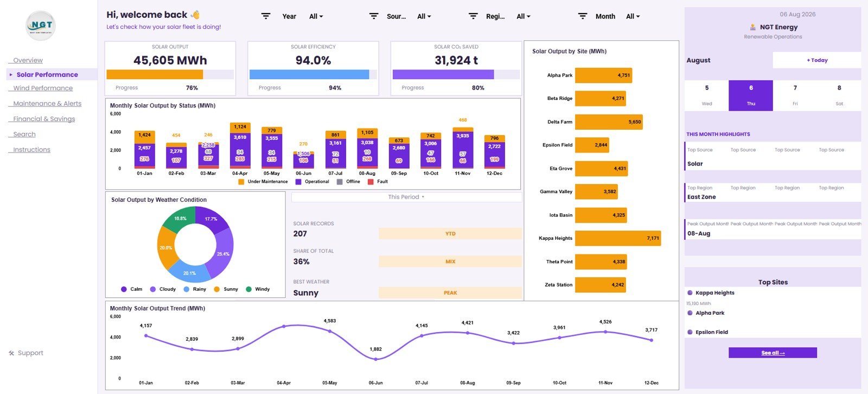Click the 25.4% donut chart segment
The width and height of the screenshot is (868, 394).
click(223, 253)
